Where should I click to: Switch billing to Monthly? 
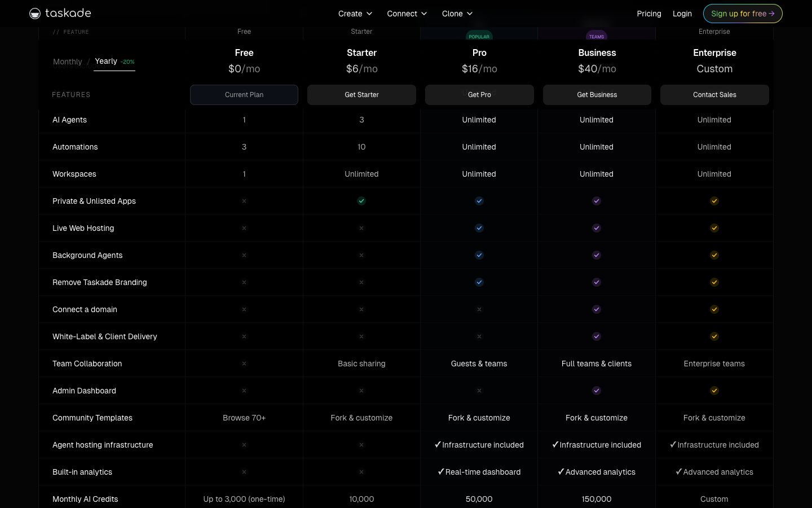point(67,62)
